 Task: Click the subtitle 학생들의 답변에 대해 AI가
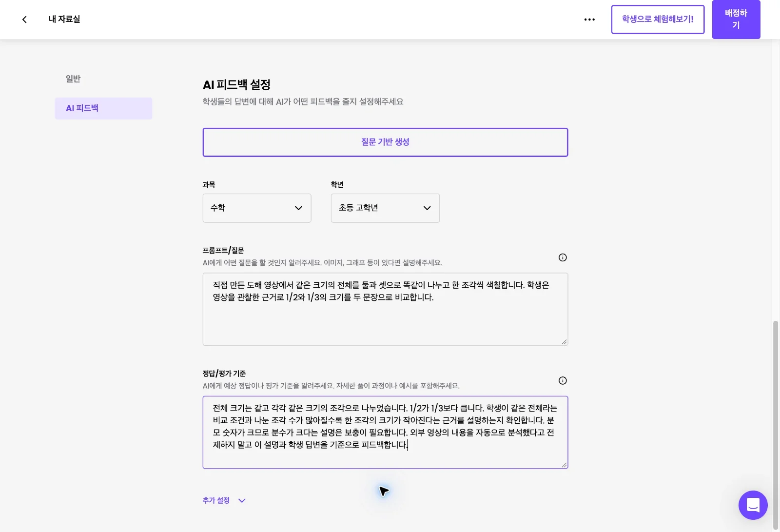pyautogui.click(x=303, y=102)
